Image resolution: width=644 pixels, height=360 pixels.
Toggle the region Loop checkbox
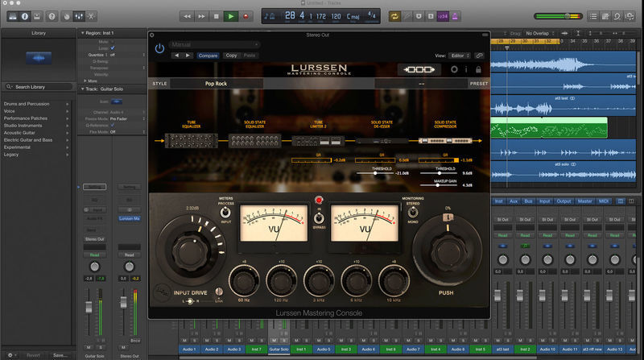click(113, 48)
